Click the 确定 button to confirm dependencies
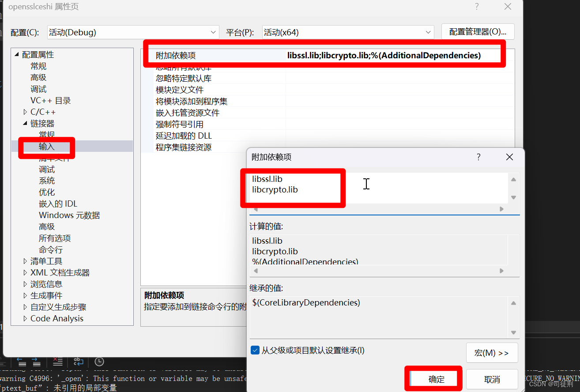 click(433, 378)
